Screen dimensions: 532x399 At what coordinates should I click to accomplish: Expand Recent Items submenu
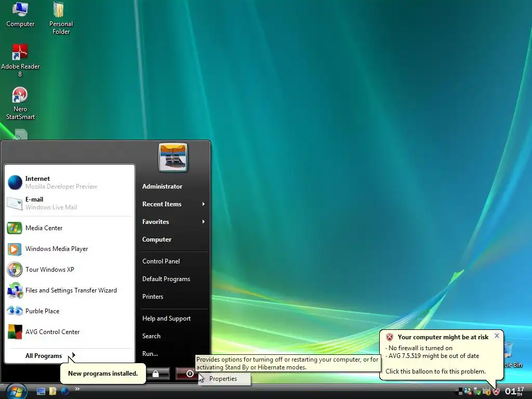(x=174, y=204)
